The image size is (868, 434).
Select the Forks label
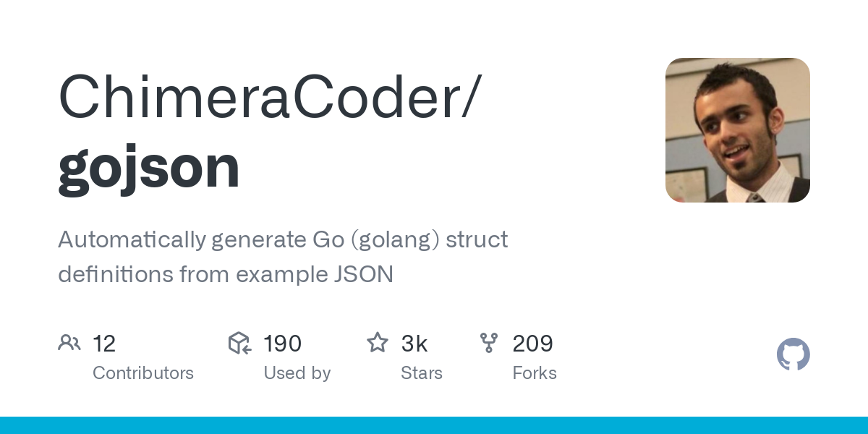[x=535, y=373]
